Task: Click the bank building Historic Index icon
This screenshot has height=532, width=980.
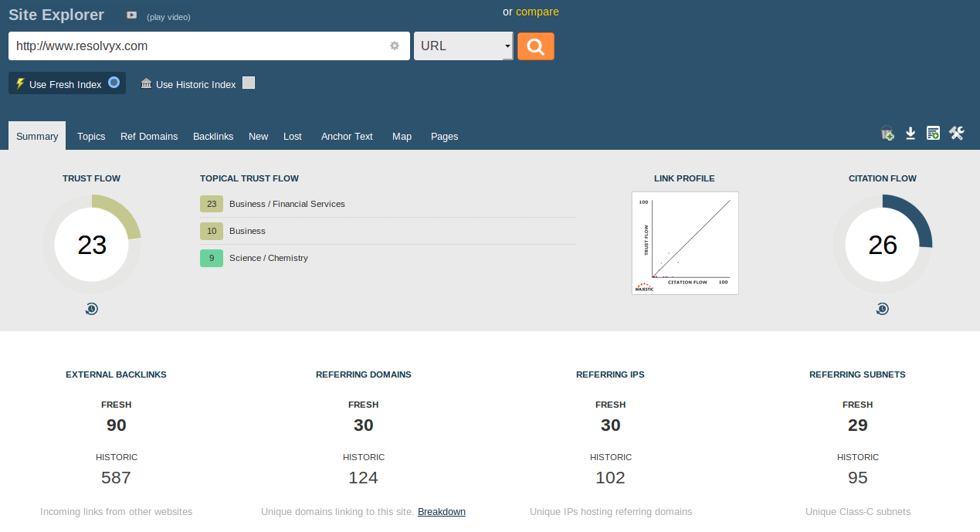Action: click(146, 83)
